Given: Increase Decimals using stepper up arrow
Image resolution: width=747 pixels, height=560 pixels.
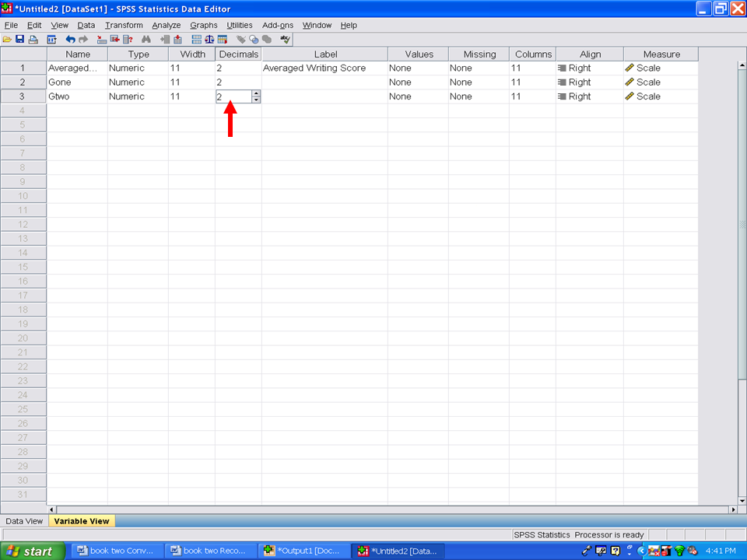Looking at the screenshot, I should [256, 93].
